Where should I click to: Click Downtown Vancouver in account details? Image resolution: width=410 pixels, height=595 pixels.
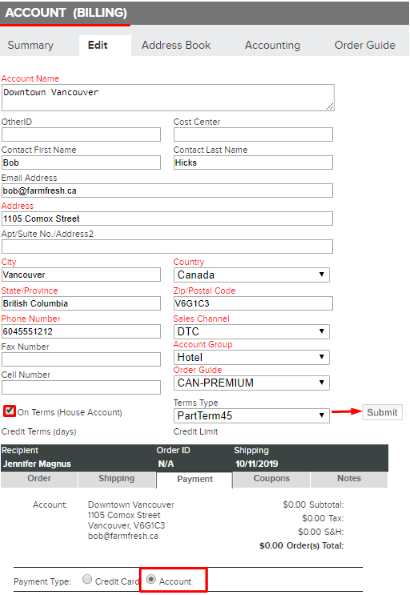(x=131, y=505)
